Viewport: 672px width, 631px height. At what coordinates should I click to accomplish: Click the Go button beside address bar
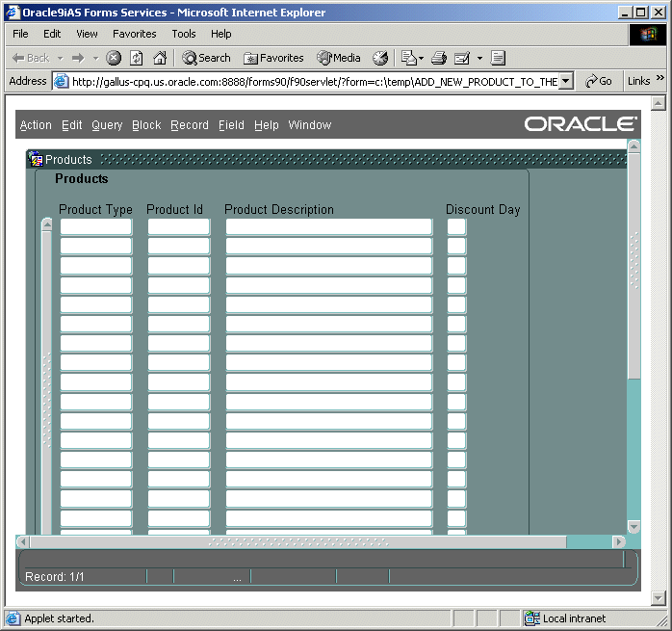tap(598, 82)
